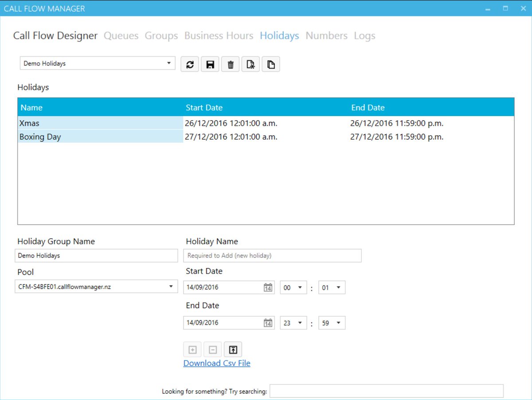Switch to the Business Hours tab
532x400 pixels.
pyautogui.click(x=219, y=36)
